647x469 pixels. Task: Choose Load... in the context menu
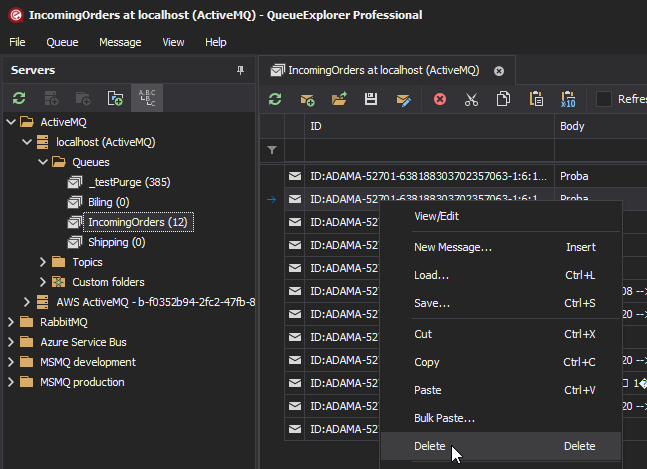[x=501, y=275]
